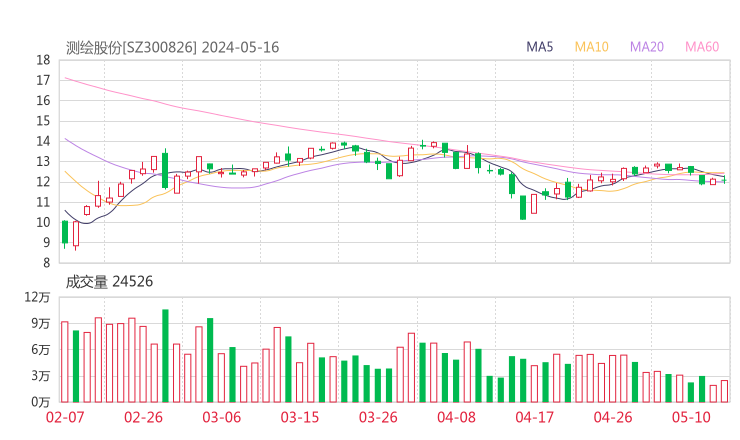Click the 0万 volume axis label
740x440 pixels.
click(41, 402)
